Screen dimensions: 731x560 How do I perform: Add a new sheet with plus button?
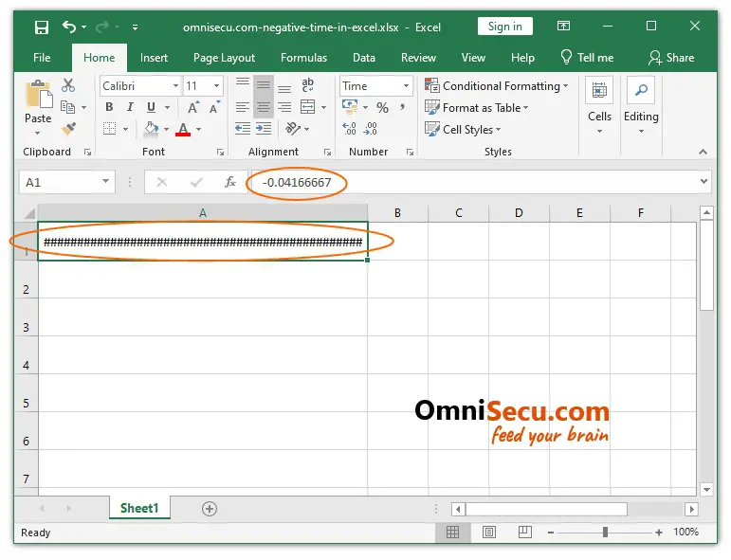tap(210, 509)
